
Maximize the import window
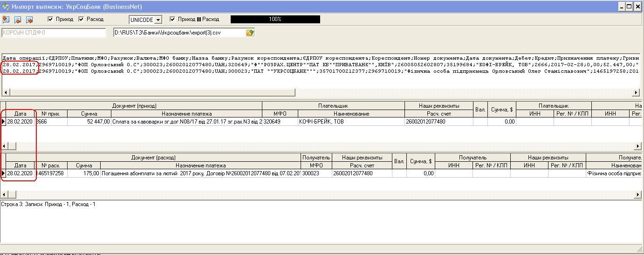(x=630, y=7)
